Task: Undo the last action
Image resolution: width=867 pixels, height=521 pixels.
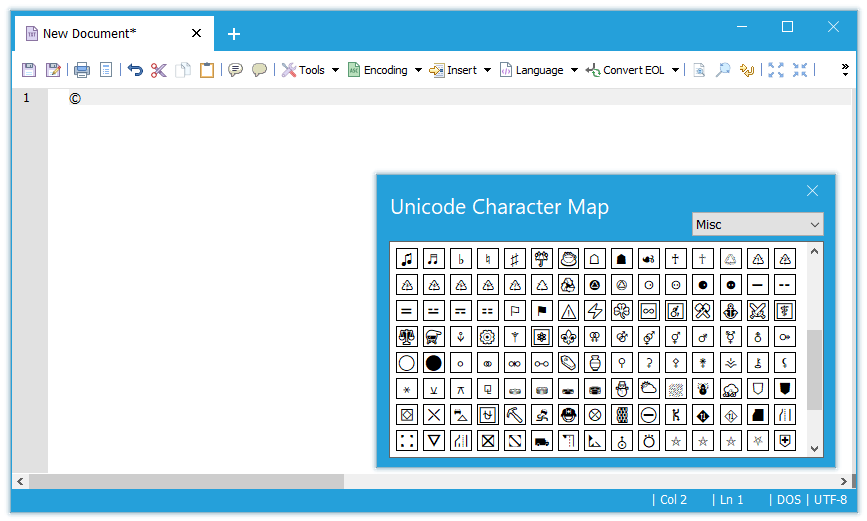Action: click(x=135, y=70)
